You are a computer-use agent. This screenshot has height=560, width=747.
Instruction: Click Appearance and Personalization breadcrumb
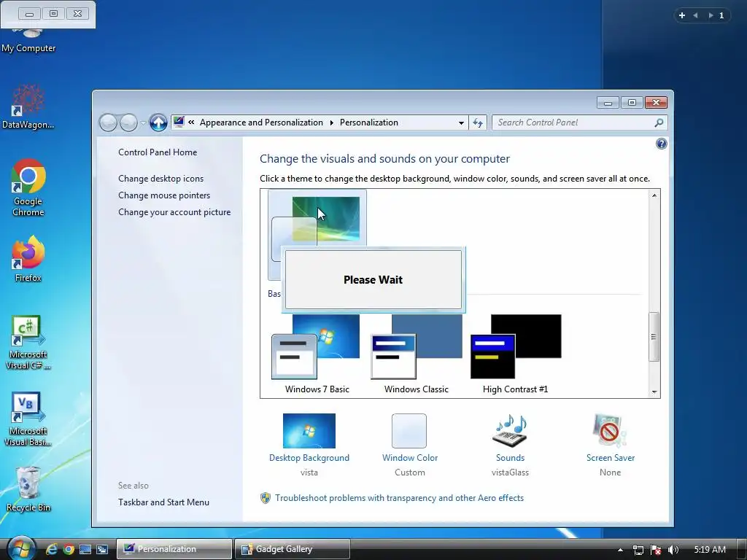tap(261, 122)
